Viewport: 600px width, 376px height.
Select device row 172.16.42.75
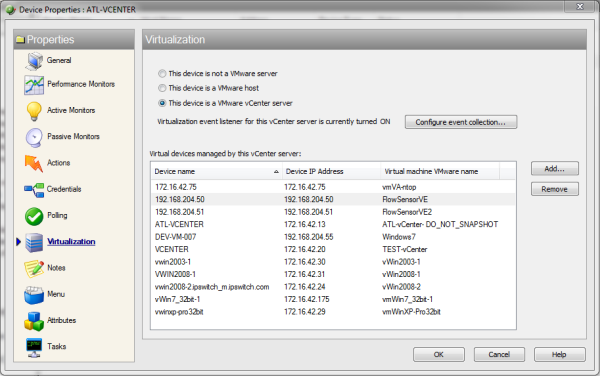pos(333,187)
